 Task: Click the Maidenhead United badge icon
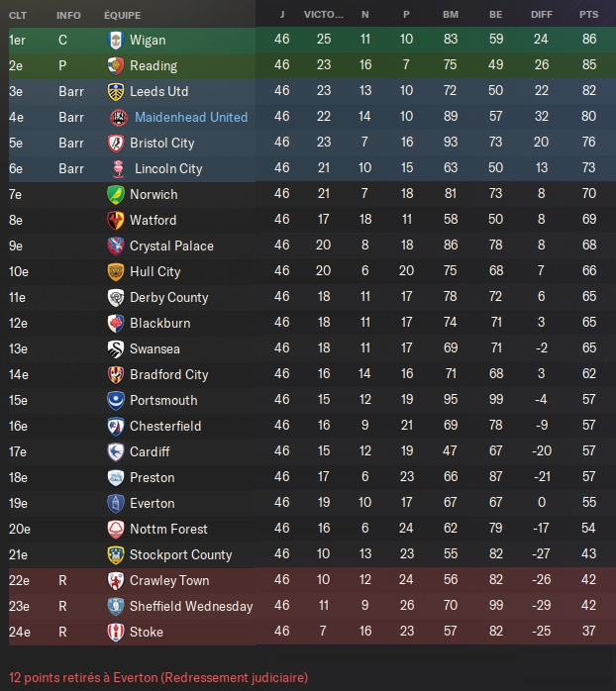pyautogui.click(x=118, y=117)
